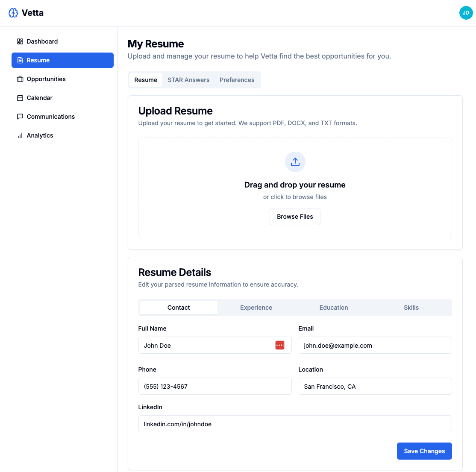Click the Browse Files button

[x=295, y=217]
